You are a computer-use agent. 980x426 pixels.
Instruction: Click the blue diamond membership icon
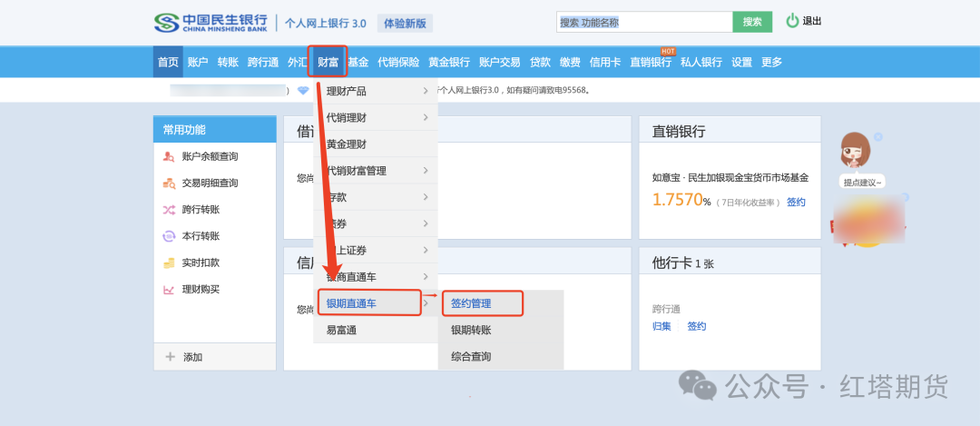[x=303, y=90]
